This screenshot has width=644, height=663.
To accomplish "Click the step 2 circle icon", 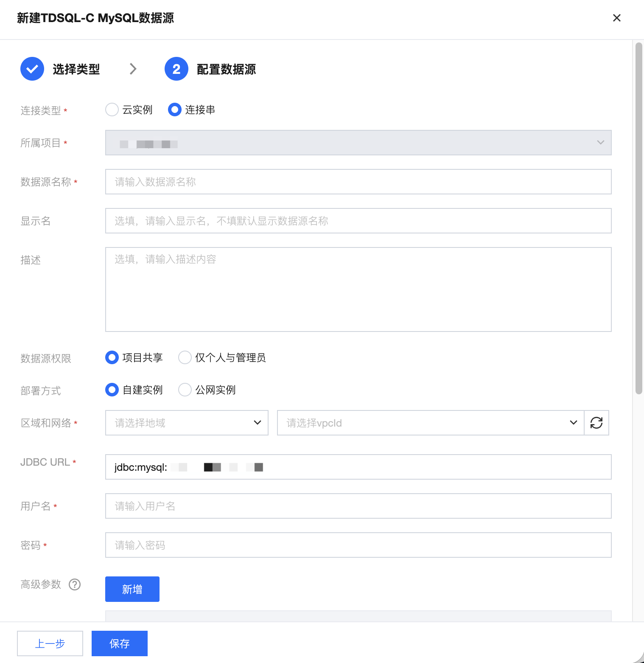I will pos(176,69).
